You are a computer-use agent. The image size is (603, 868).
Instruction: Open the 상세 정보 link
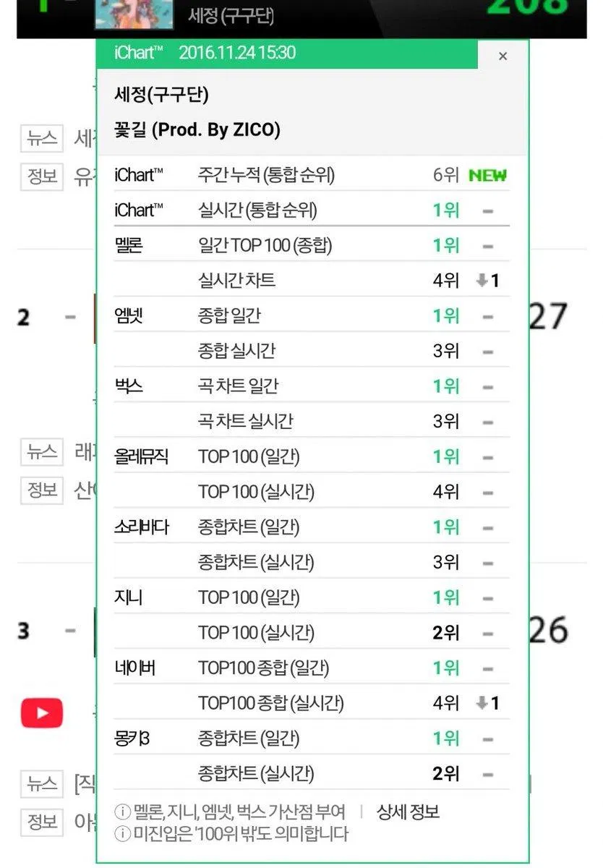408,812
